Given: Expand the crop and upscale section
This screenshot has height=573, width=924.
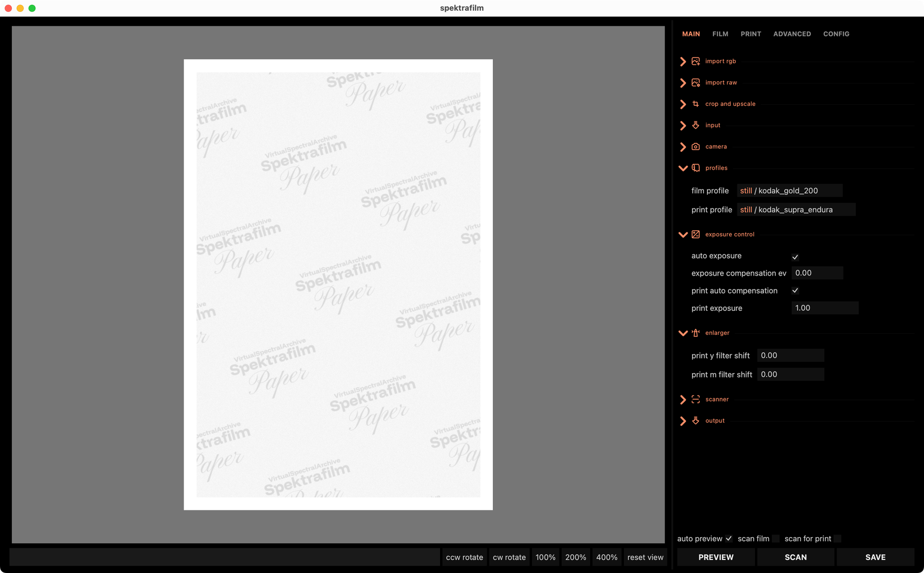Looking at the screenshot, I should tap(683, 104).
